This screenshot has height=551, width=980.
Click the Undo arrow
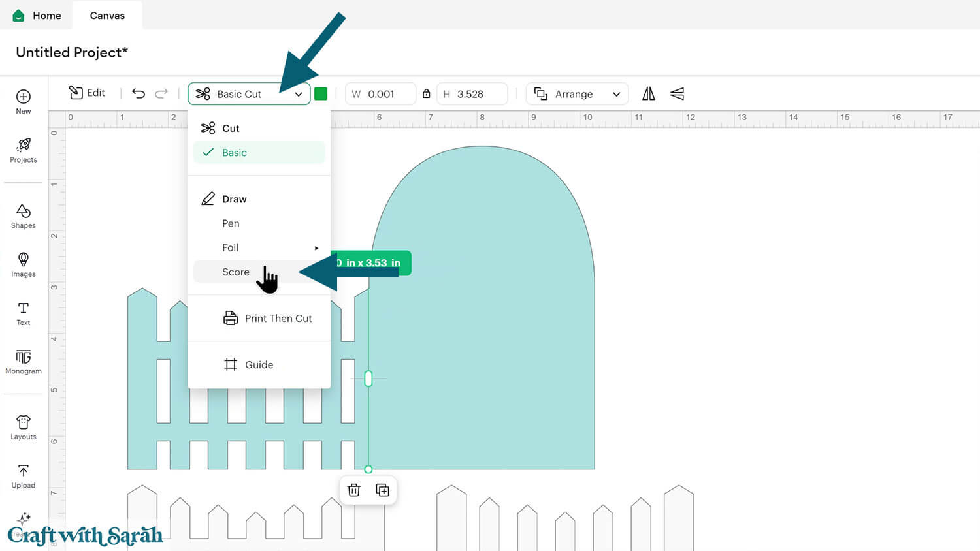pos(139,93)
